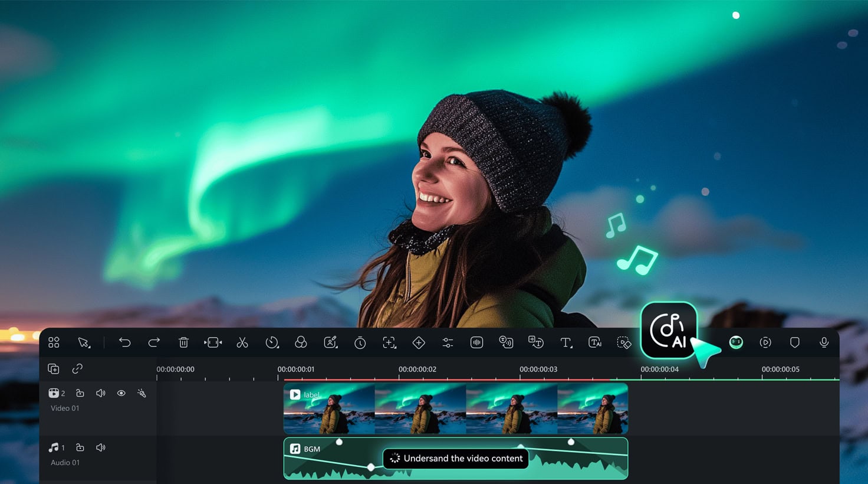Click the add track button
The image size is (868, 484).
(x=54, y=369)
